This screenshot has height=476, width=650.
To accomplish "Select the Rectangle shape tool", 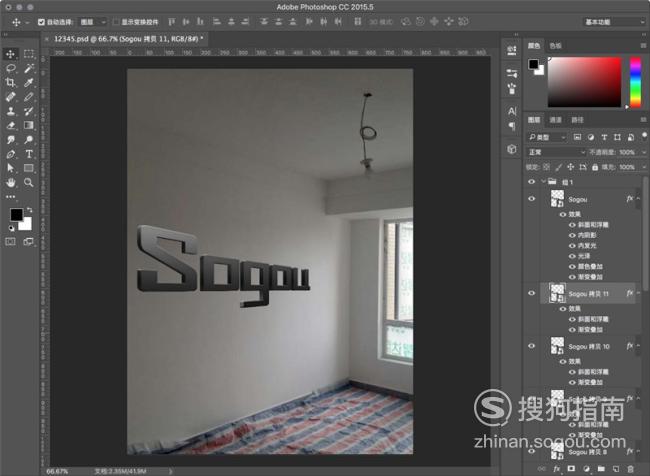I will point(29,168).
